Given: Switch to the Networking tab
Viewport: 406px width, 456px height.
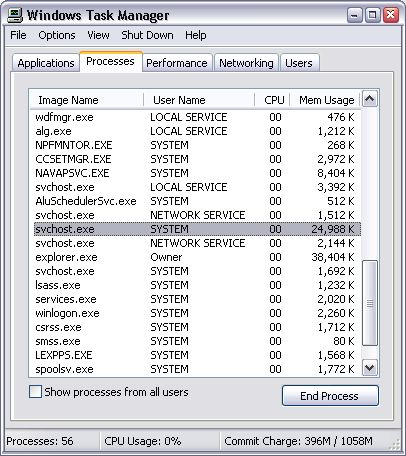Looking at the screenshot, I should [246, 63].
